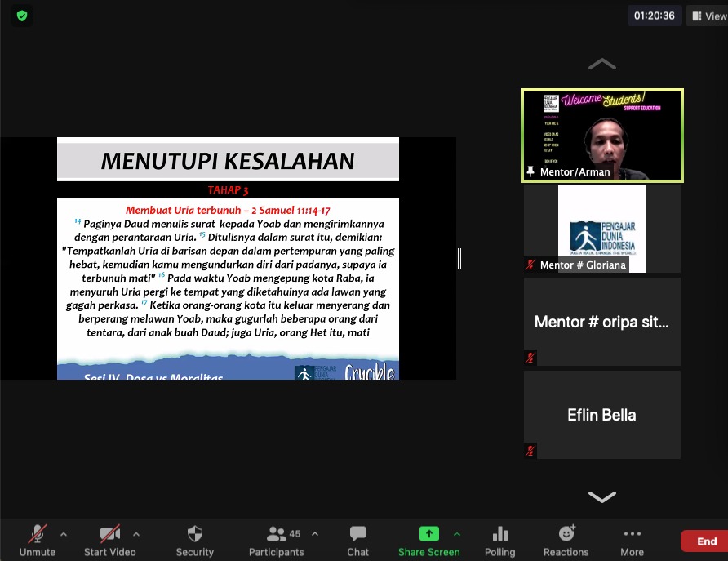The height and width of the screenshot is (561, 728).
Task: Open the More options ellipsis
Action: pos(632,540)
